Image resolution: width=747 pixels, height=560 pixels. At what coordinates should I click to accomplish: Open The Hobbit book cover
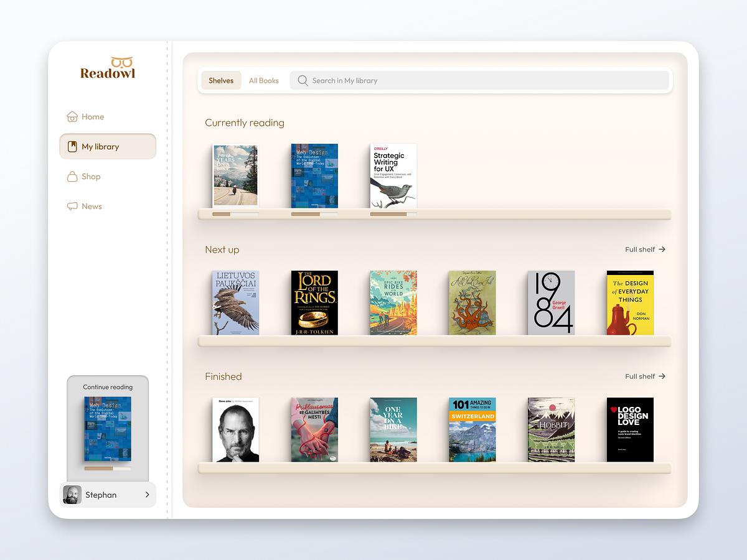tap(551, 429)
